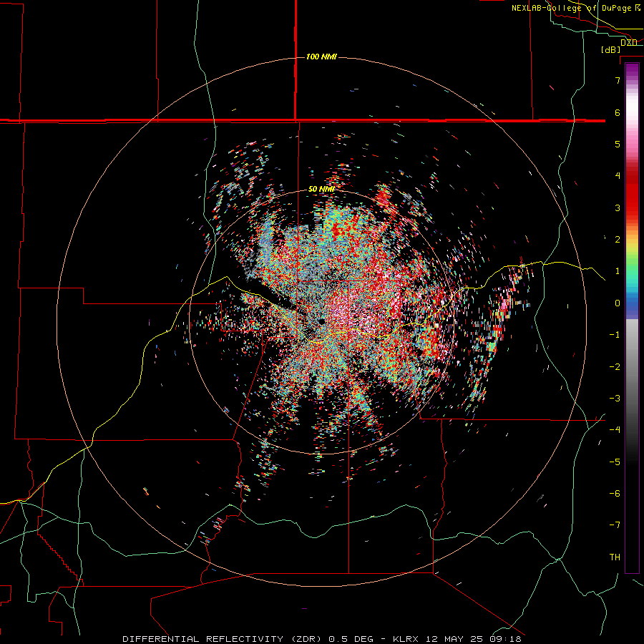644x644 pixels.
Task: Click the "7" value on color scale
Action: [618, 80]
